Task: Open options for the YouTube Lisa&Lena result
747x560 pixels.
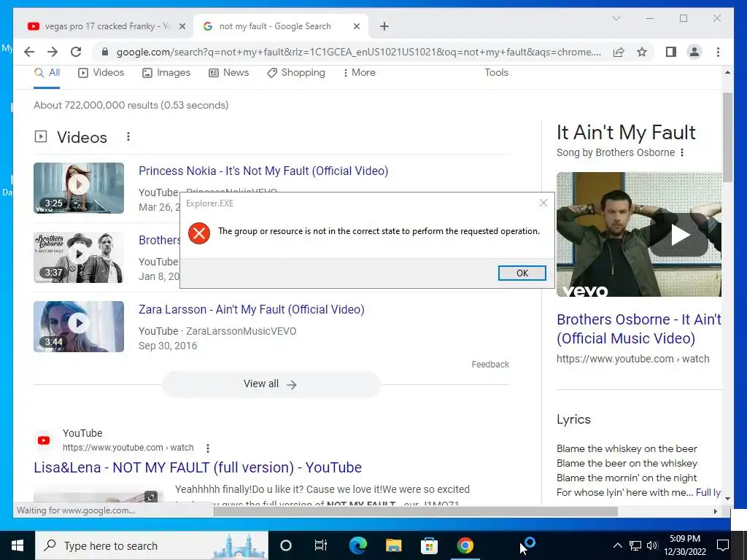Action: point(208,448)
